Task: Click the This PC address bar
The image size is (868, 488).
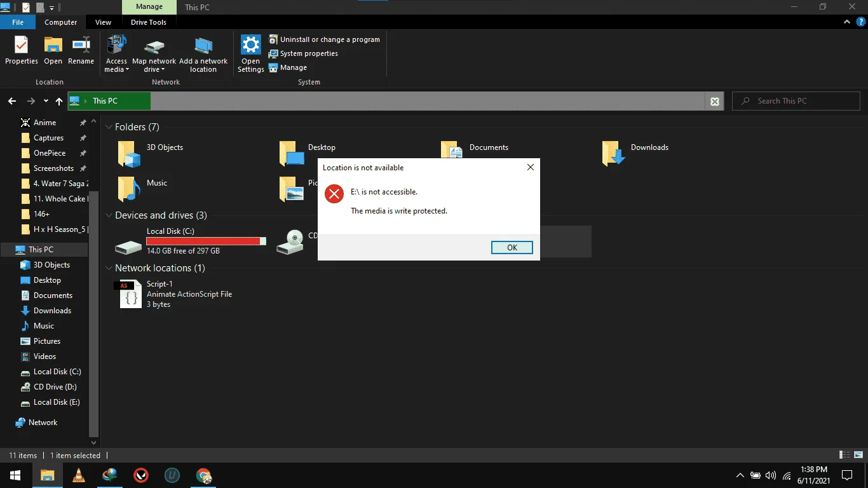Action: point(386,101)
